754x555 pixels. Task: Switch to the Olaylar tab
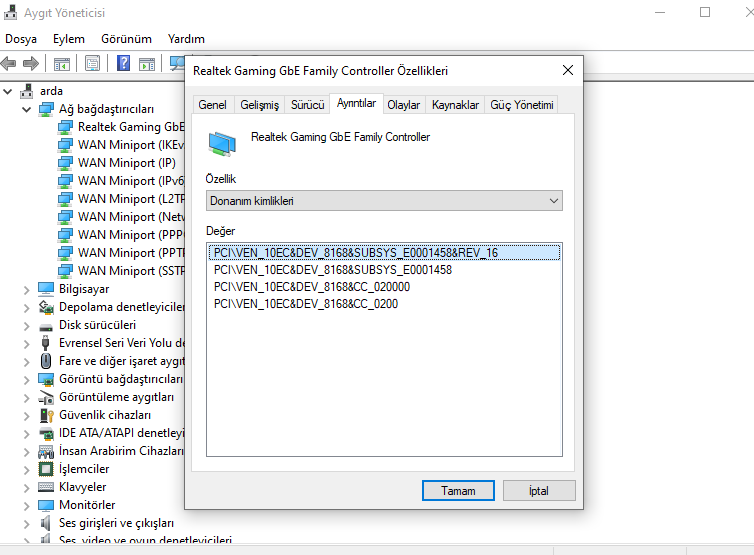pyautogui.click(x=403, y=105)
